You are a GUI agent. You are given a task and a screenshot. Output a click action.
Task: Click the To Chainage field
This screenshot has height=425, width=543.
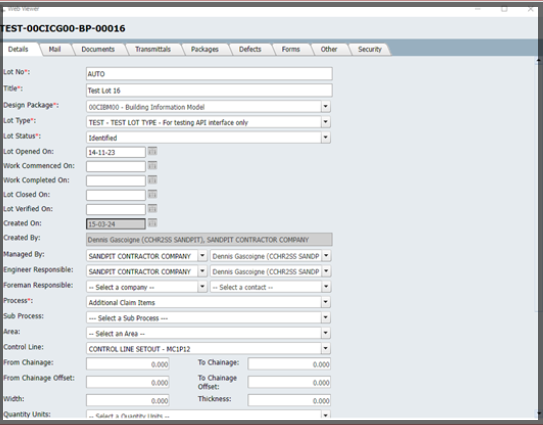point(289,364)
